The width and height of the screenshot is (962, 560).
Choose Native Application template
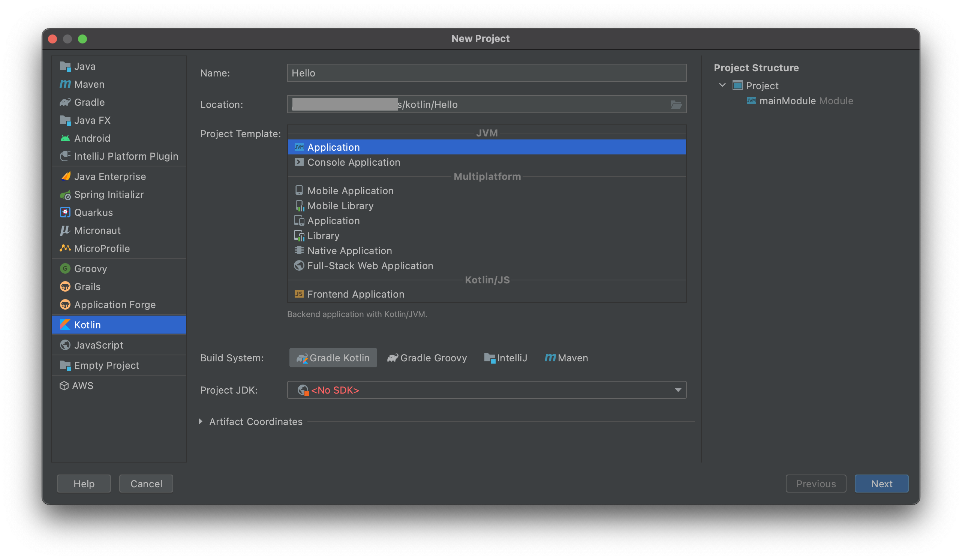(487, 250)
